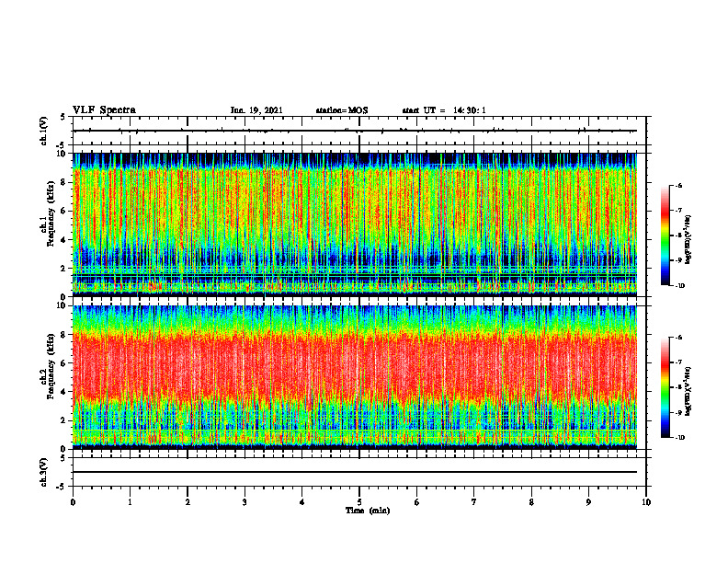This screenshot has height=563, width=728.
Task: Click the "-5" tick of ch.1(V) axis
Action: coord(63,146)
